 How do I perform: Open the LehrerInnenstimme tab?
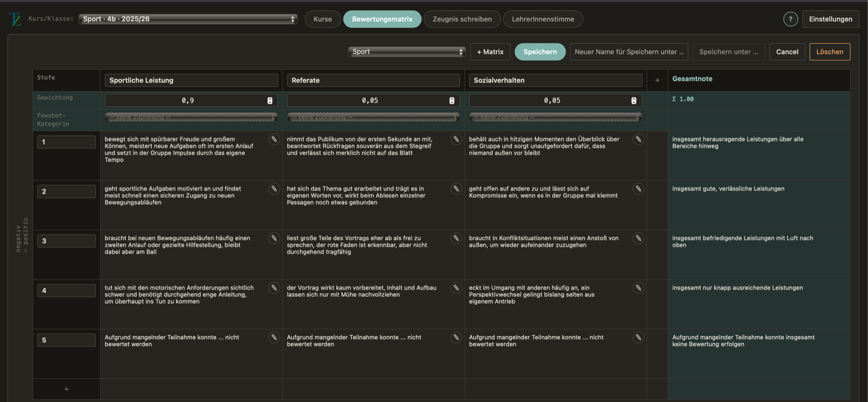click(543, 19)
